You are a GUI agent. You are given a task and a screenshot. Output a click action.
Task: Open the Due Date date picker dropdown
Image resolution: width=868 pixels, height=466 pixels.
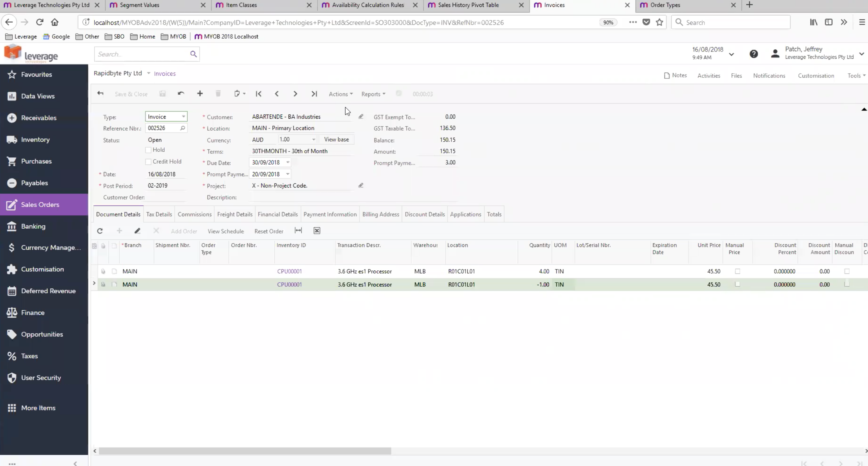[x=288, y=162]
